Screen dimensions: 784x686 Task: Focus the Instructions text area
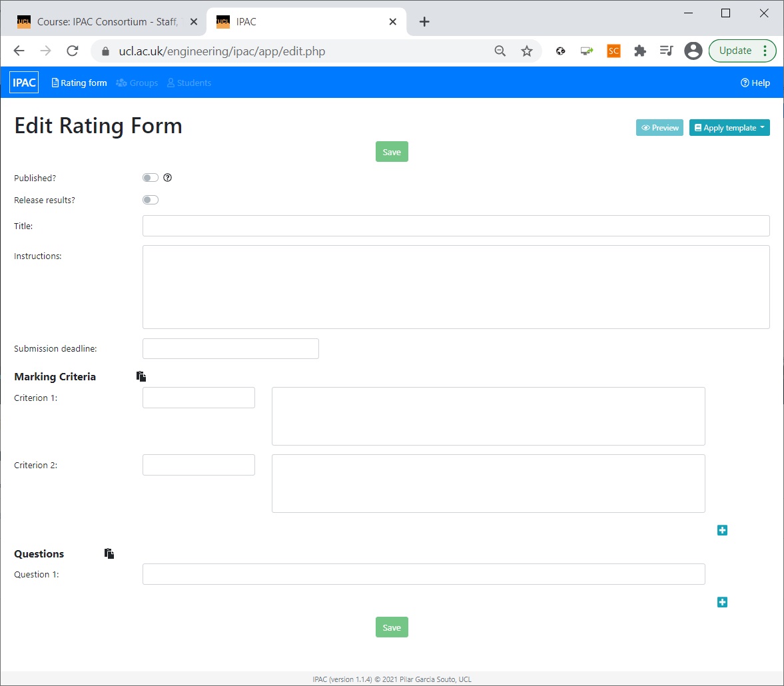pos(456,287)
